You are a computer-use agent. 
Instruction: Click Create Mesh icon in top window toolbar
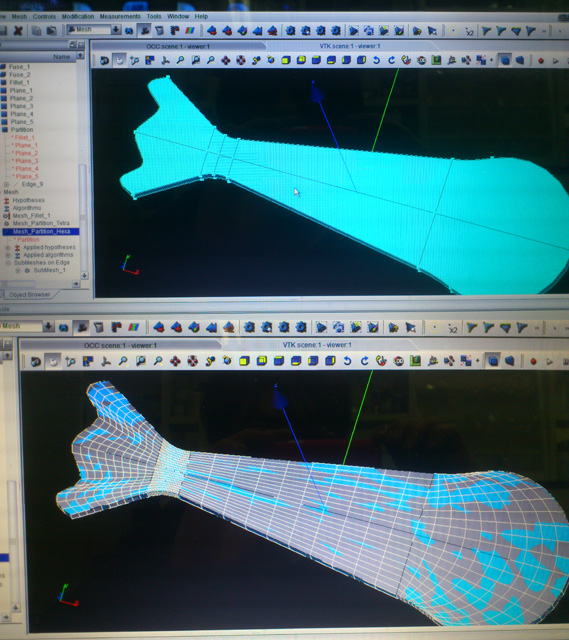211,31
